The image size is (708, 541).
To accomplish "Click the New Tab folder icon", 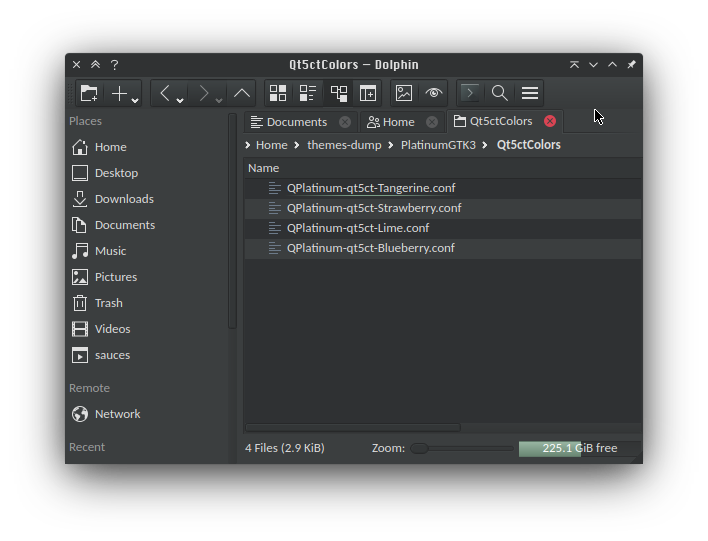I will click(89, 93).
